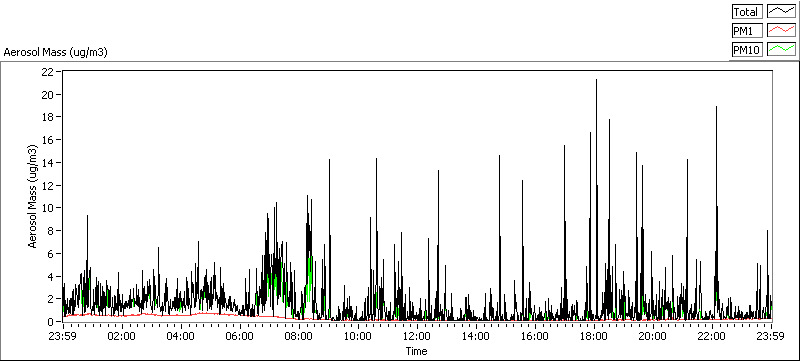The image size is (800, 361).
Task: Click the PM10 green line sample icon
Action: click(781, 49)
